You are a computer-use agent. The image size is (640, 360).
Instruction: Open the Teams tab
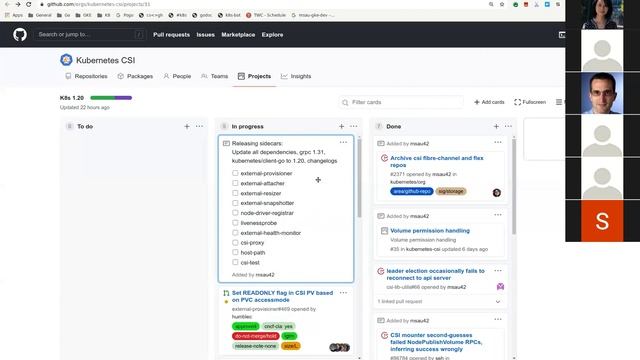[x=214, y=76]
